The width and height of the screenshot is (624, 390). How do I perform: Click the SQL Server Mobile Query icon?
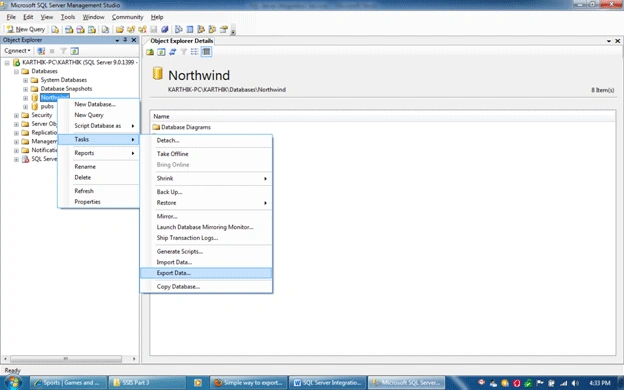(105, 29)
